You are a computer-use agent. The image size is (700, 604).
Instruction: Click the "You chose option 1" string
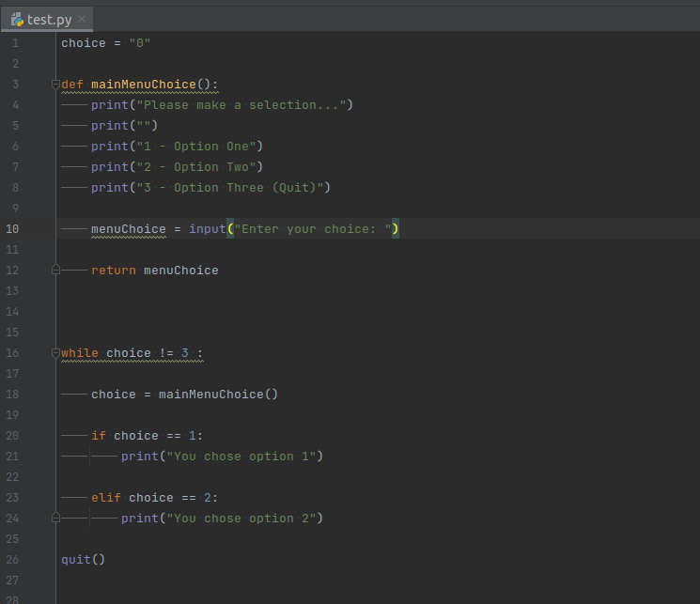pyautogui.click(x=241, y=457)
